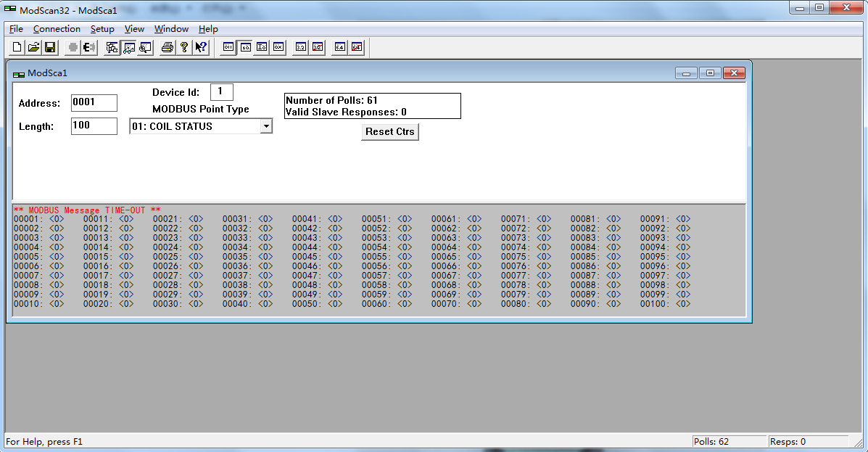Open the Window menu

coord(171,29)
